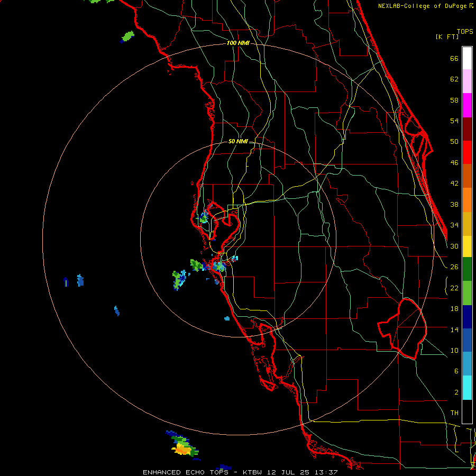Select the 66 legend value
This screenshot has width=476, height=476.
pyautogui.click(x=454, y=58)
